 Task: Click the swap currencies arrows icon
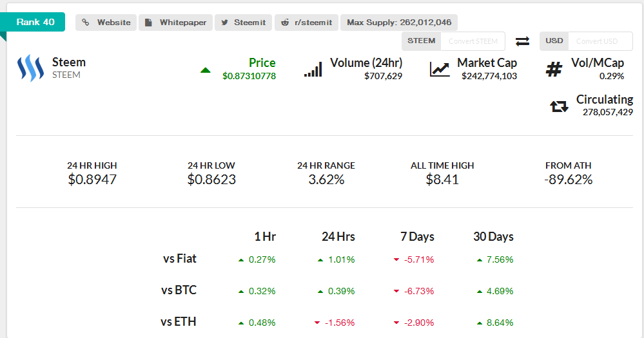tap(522, 41)
